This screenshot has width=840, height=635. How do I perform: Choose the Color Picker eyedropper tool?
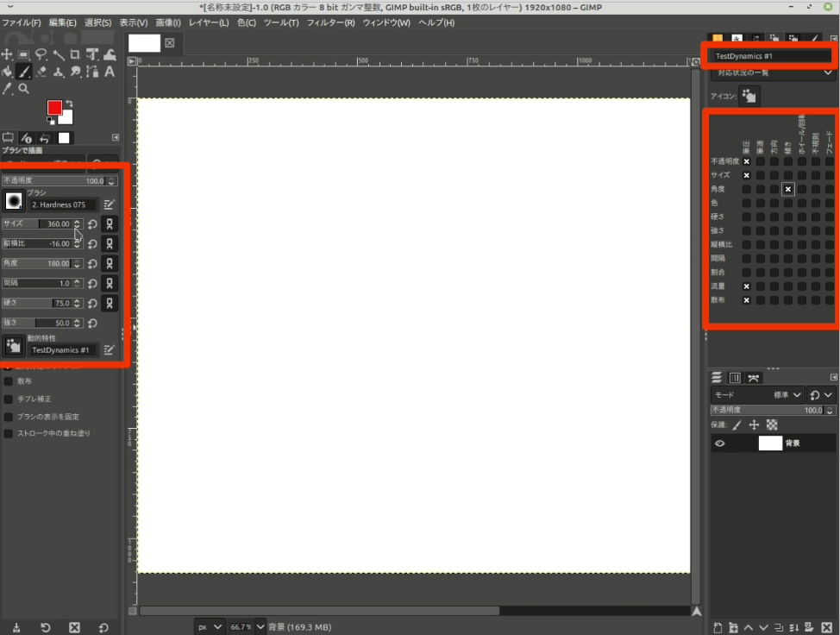[x=8, y=88]
